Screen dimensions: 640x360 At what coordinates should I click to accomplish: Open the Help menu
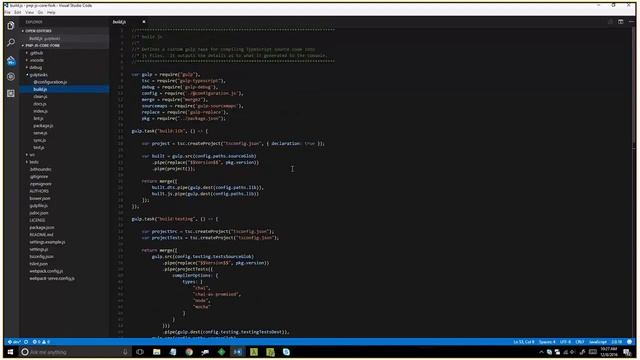click(51, 13)
